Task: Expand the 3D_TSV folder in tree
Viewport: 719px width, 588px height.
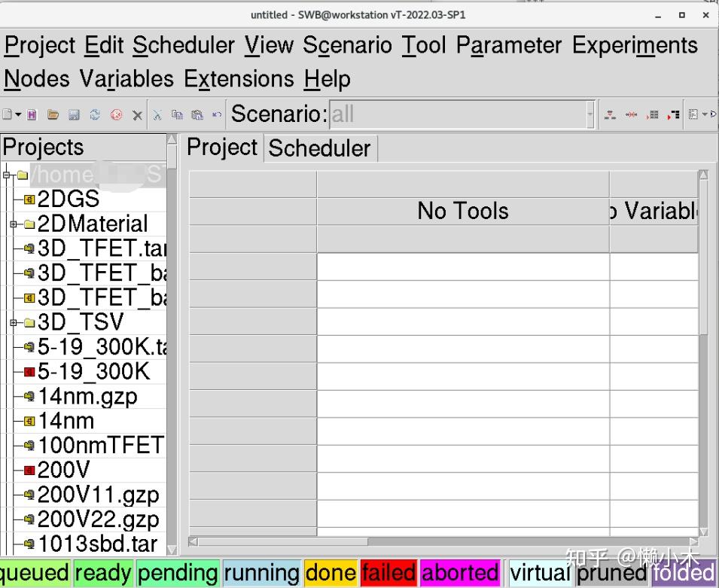Action: coord(13,323)
